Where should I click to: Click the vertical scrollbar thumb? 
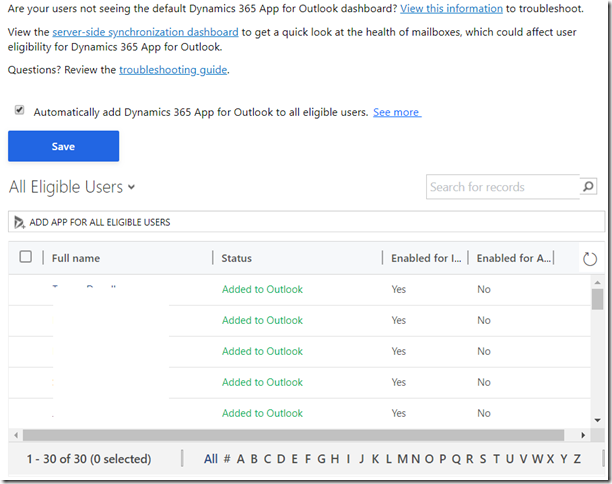(x=597, y=299)
